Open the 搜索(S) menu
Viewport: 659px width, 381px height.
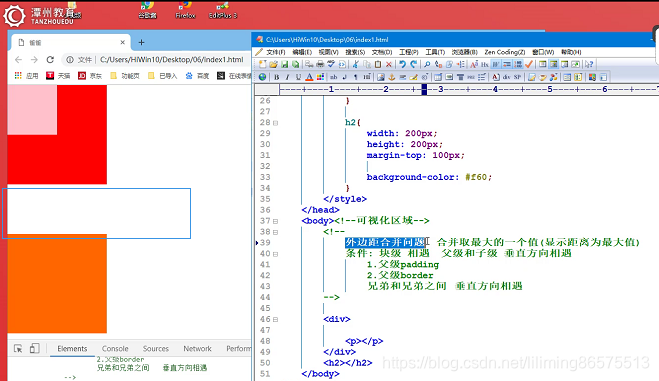(x=355, y=52)
